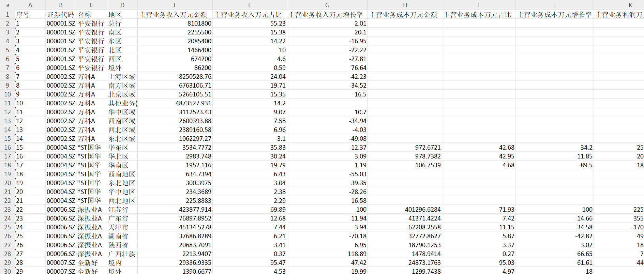Image resolution: width=644 pixels, height=274 pixels.
Task: Click the cell with value 1466400
Action: click(175, 50)
